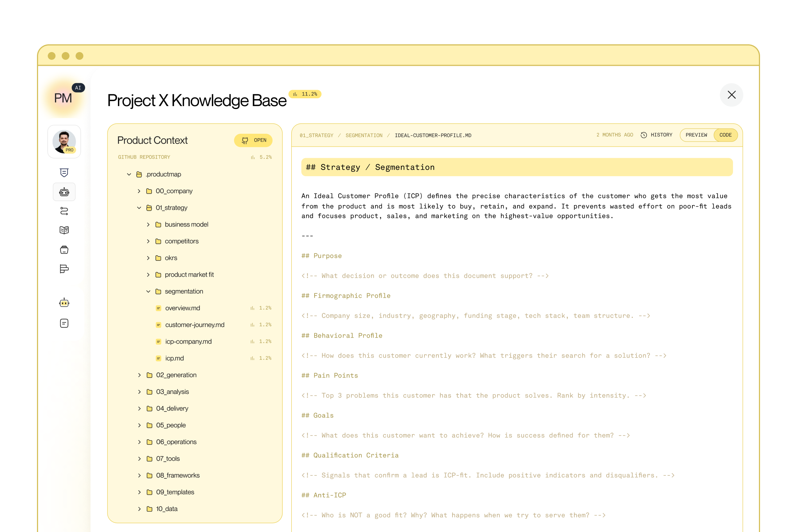Click the 01_strategy folder icon
Image resolution: width=797 pixels, height=532 pixels.
click(x=149, y=208)
